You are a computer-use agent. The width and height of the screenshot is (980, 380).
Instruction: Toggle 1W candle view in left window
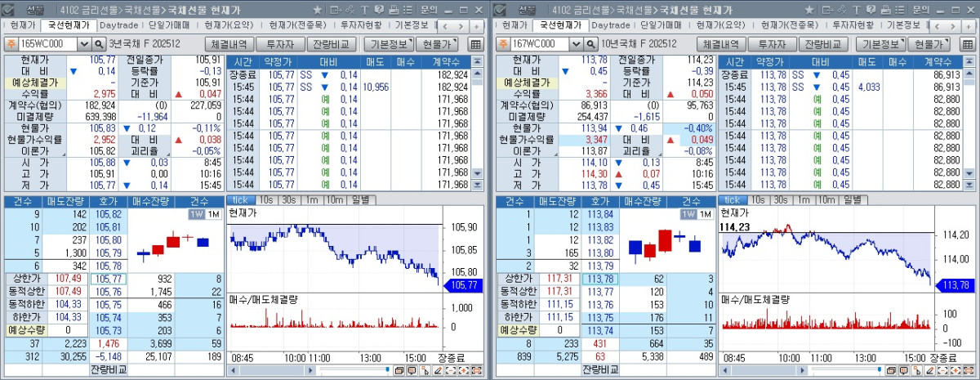196,214
